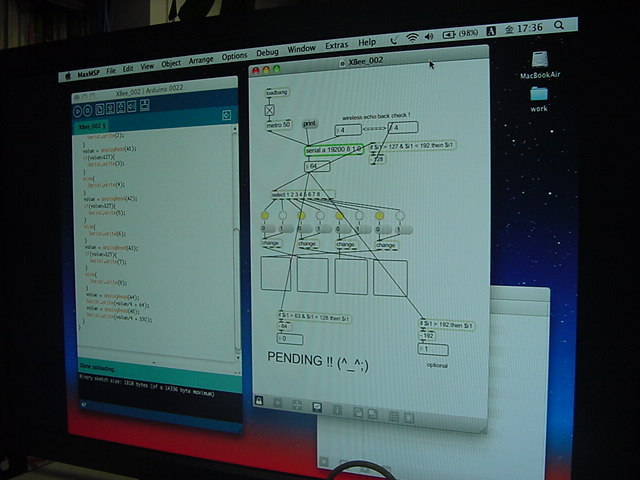Click the first 0 message box under the bangs
640x480 pixels.
click(267, 229)
